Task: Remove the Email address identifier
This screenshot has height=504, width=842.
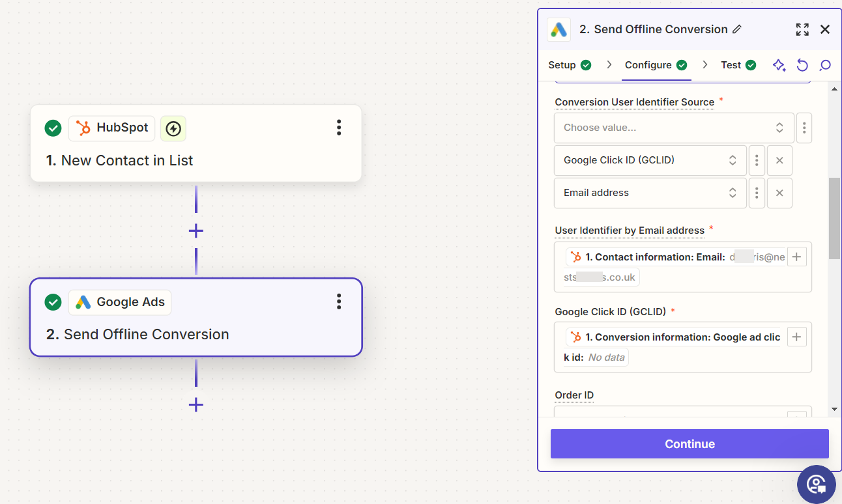Action: (779, 193)
